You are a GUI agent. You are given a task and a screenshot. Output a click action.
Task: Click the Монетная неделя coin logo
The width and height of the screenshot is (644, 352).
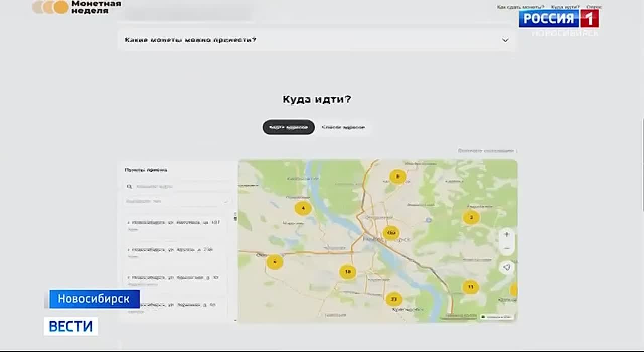pyautogui.click(x=50, y=7)
